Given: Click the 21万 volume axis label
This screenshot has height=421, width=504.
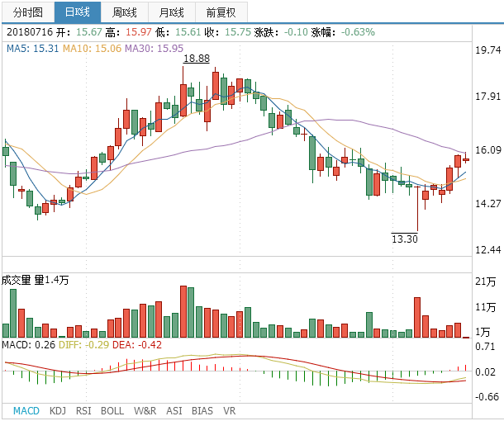Looking at the screenshot, I should (x=485, y=281).
